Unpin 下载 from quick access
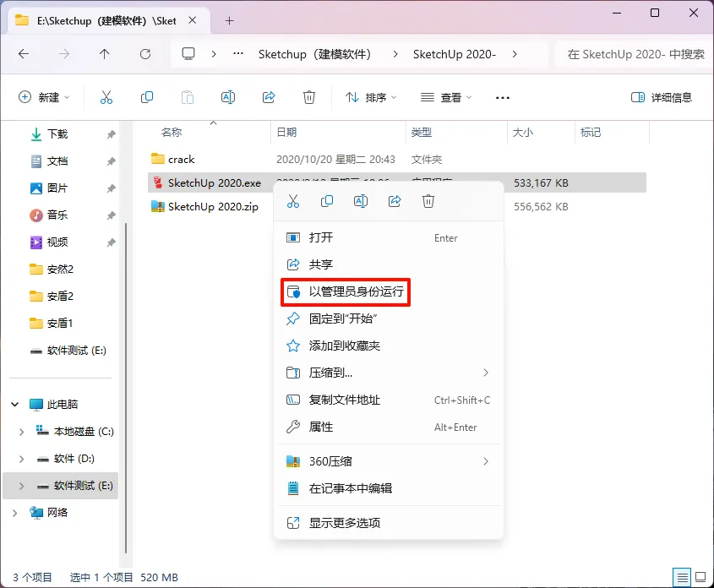The image size is (714, 588). pyautogui.click(x=111, y=134)
